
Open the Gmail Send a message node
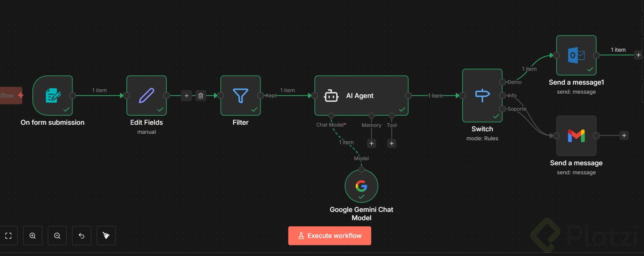pyautogui.click(x=576, y=136)
